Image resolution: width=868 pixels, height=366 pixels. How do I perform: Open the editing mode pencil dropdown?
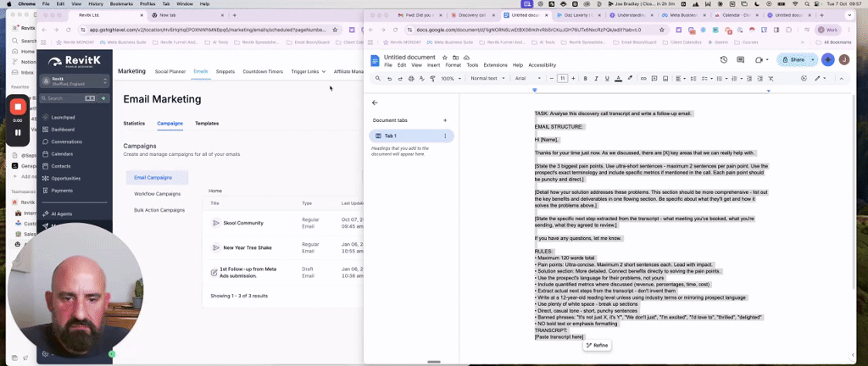820,79
